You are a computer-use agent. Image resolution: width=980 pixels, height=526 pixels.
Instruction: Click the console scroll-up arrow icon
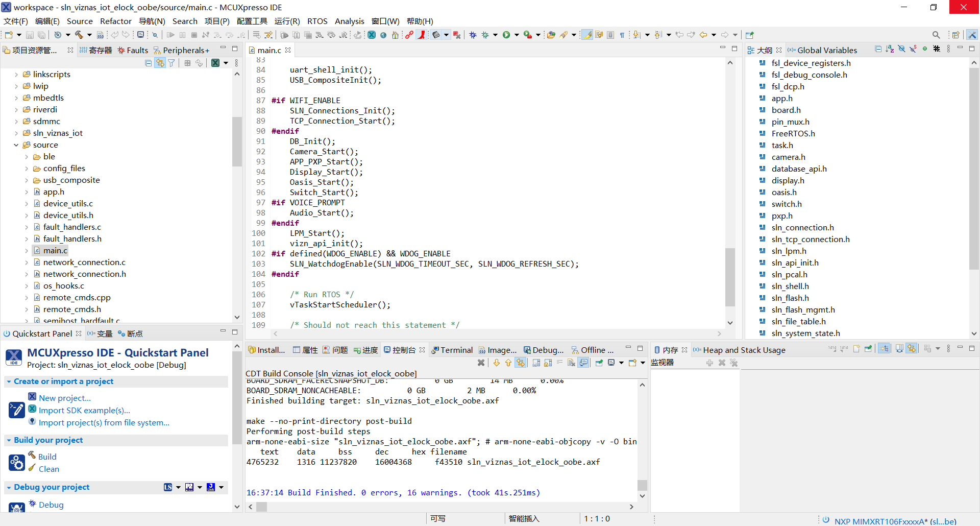508,363
